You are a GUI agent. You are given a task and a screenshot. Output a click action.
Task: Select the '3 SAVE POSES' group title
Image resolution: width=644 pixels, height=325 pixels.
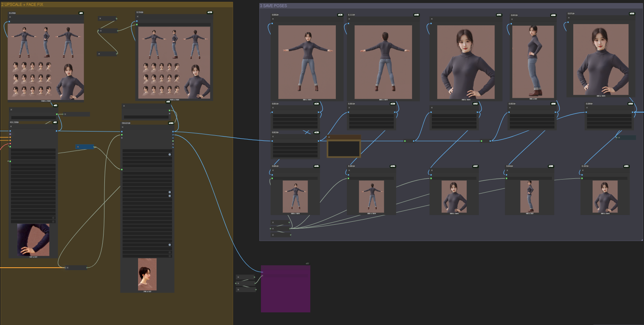tap(274, 6)
